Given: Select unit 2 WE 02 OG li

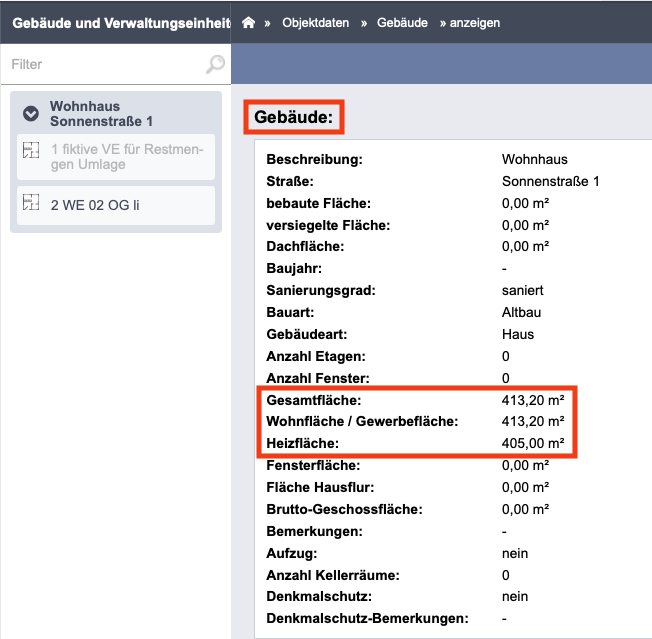Looking at the screenshot, I should pos(116,205).
